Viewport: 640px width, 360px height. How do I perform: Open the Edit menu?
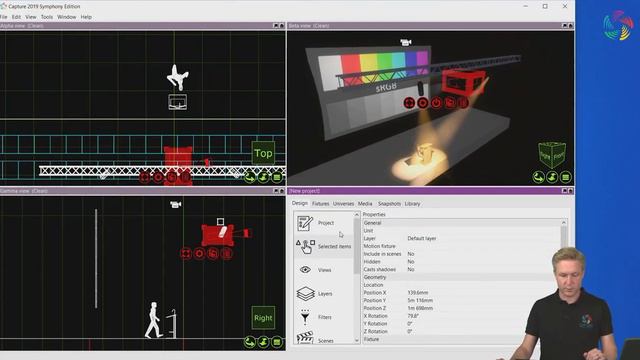(x=16, y=17)
